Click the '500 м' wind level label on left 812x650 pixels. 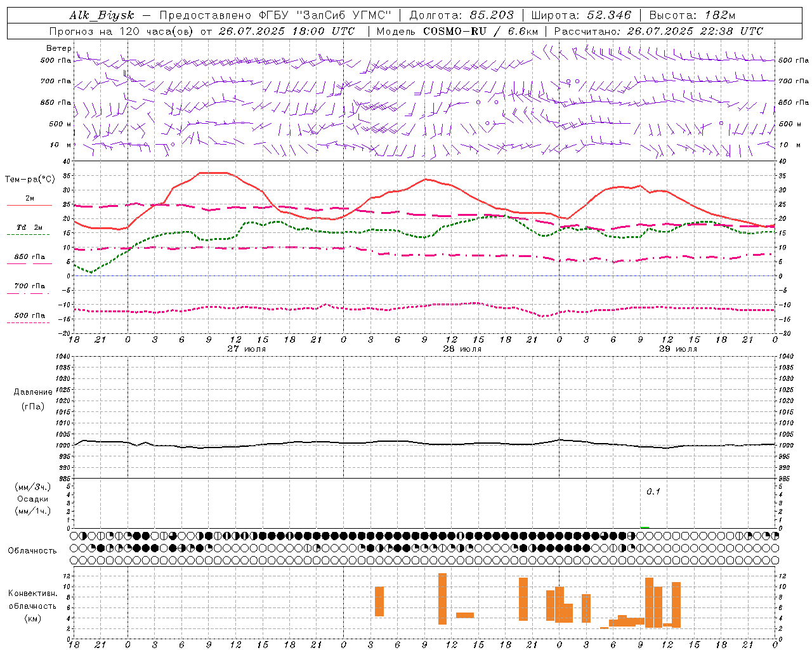coord(60,124)
